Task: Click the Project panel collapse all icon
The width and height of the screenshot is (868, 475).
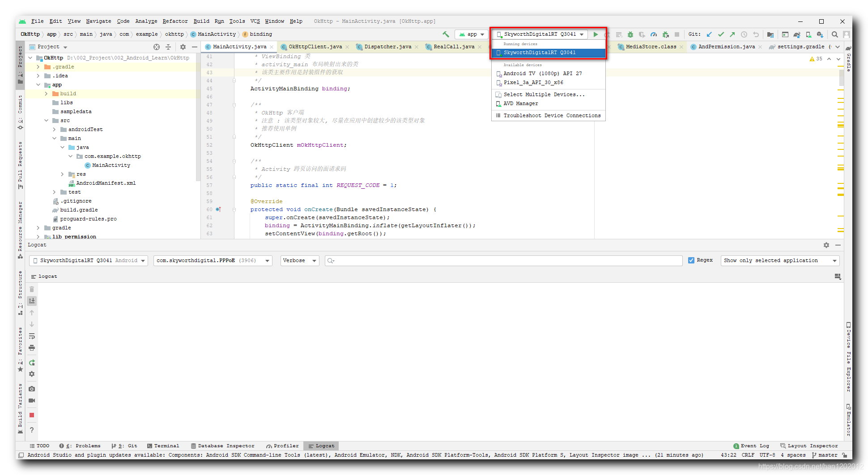Action: (168, 47)
